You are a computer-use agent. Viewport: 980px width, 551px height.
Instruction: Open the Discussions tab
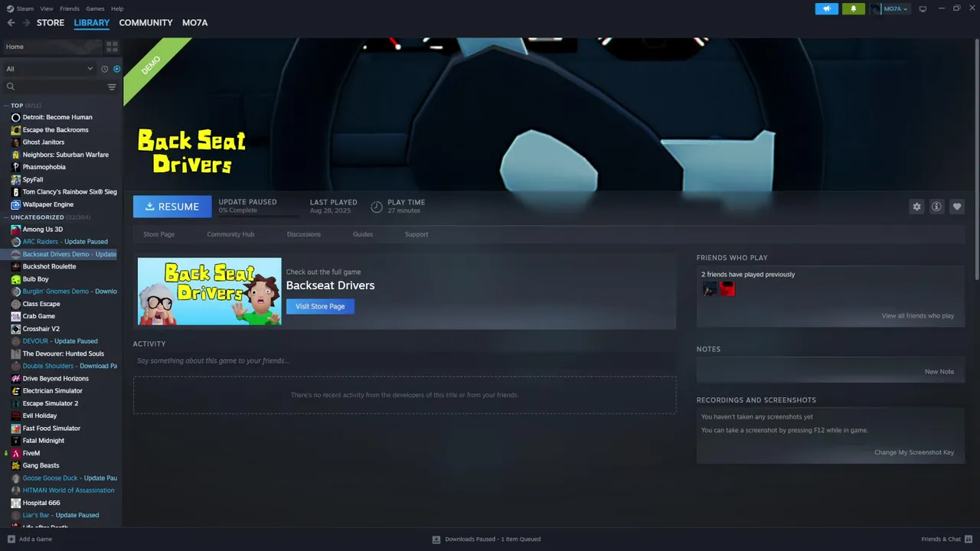(304, 234)
